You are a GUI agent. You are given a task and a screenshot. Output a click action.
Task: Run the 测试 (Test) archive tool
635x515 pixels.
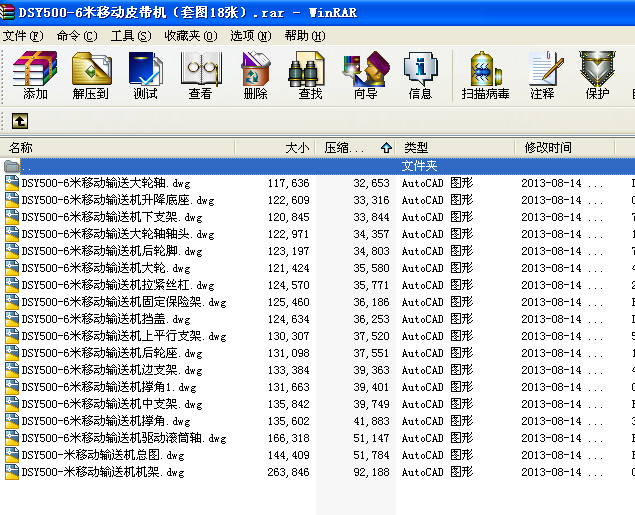tap(145, 76)
